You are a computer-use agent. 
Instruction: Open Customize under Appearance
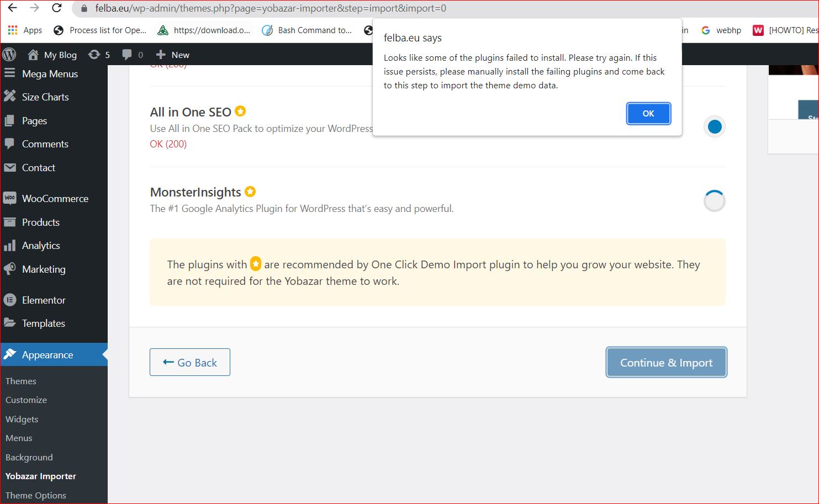coord(27,400)
